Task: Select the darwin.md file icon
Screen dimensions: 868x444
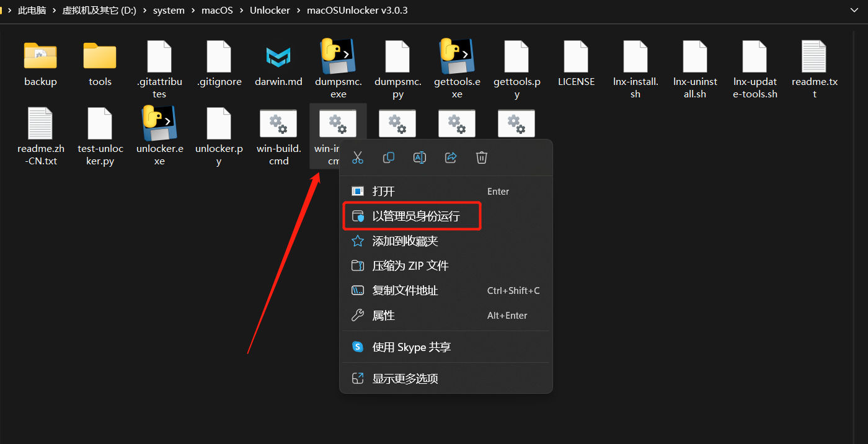Action: 278,57
